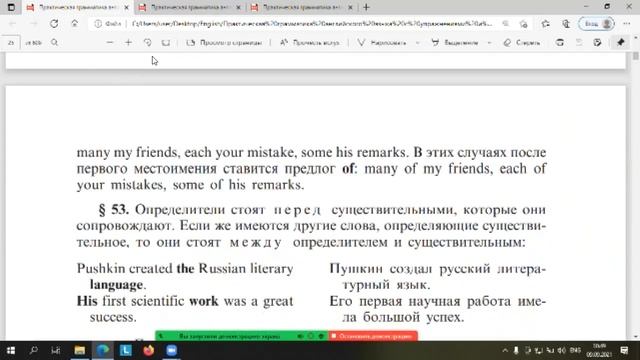This screenshot has width=640, height=360.
Task: Close the third PDF tab
Action: click(350, 7)
